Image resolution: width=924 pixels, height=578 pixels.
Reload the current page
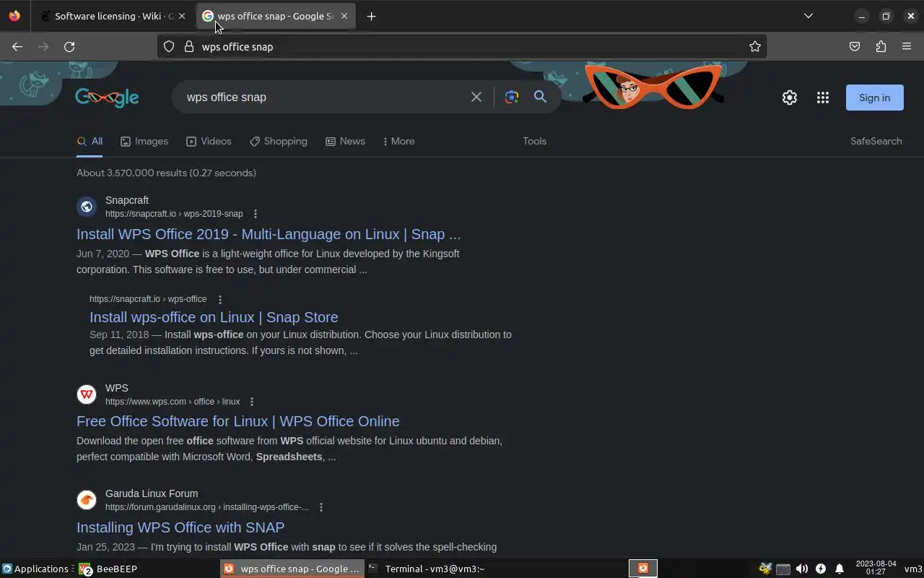coord(69,46)
